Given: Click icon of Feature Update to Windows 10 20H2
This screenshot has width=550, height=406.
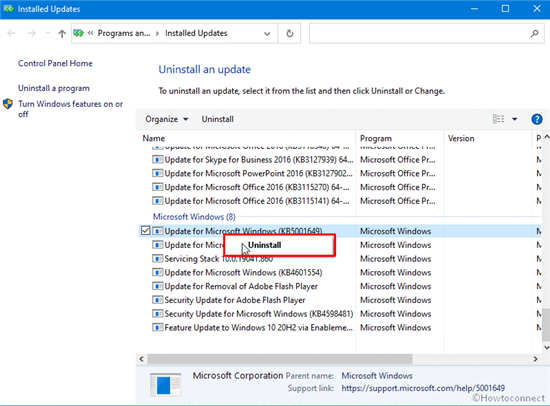Looking at the screenshot, I should pos(157,328).
